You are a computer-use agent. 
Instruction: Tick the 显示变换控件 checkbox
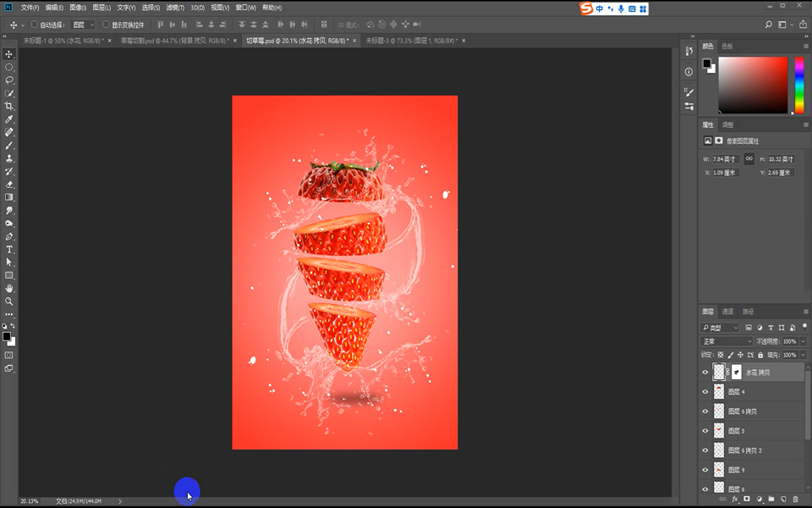click(106, 25)
